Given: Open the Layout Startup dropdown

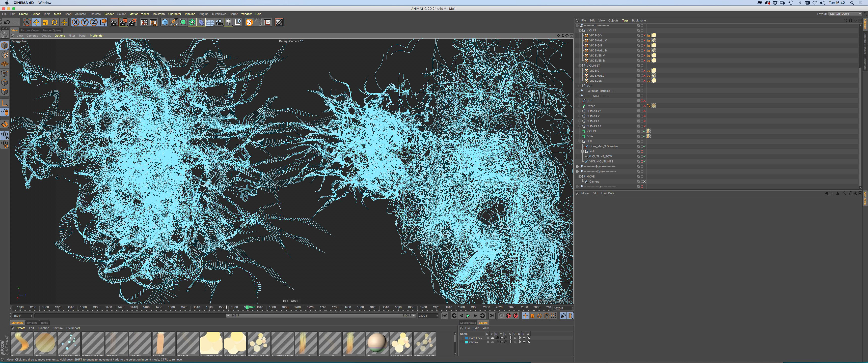Looking at the screenshot, I should (845, 14).
